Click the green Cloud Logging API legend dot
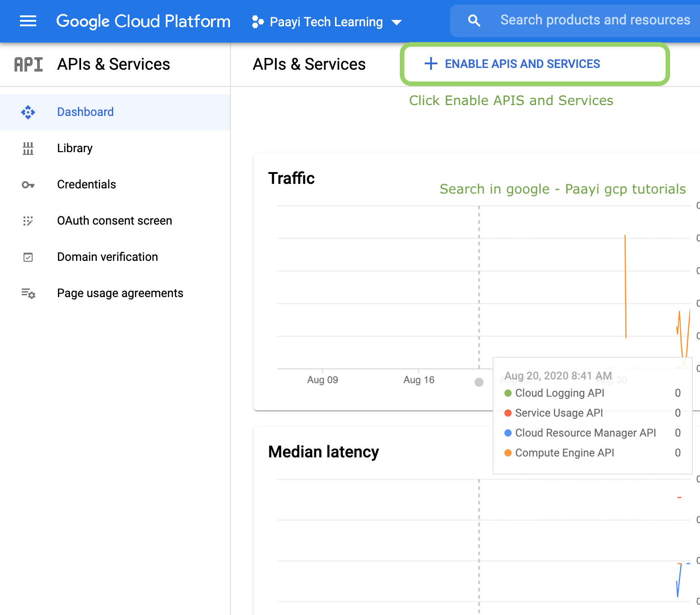 click(508, 393)
